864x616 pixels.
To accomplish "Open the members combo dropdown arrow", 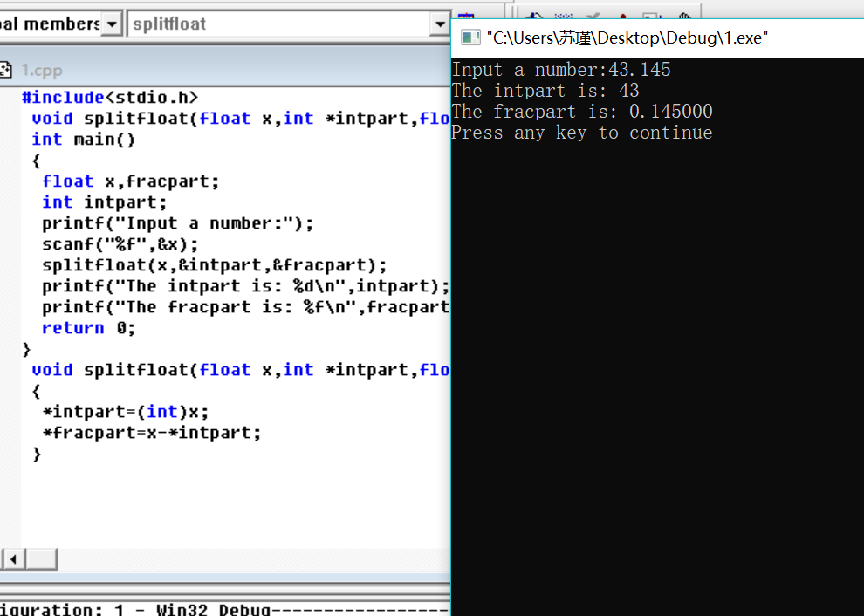I will click(112, 24).
